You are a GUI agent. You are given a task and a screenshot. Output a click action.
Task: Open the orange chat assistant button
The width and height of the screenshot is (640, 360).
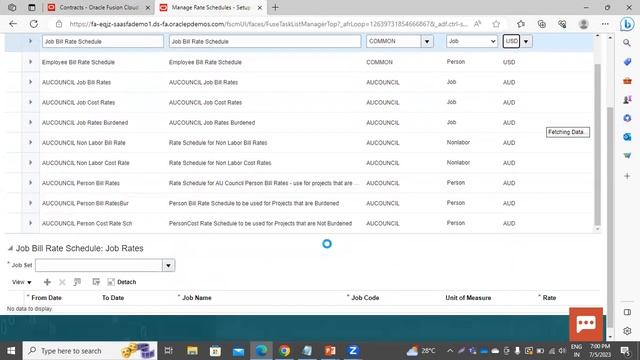pyautogui.click(x=586, y=324)
